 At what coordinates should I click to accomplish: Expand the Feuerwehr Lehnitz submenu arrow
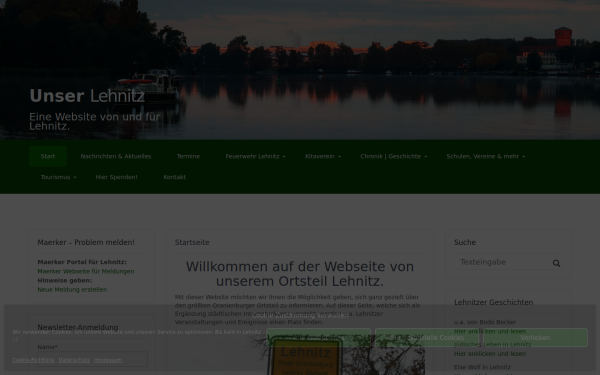(x=284, y=157)
